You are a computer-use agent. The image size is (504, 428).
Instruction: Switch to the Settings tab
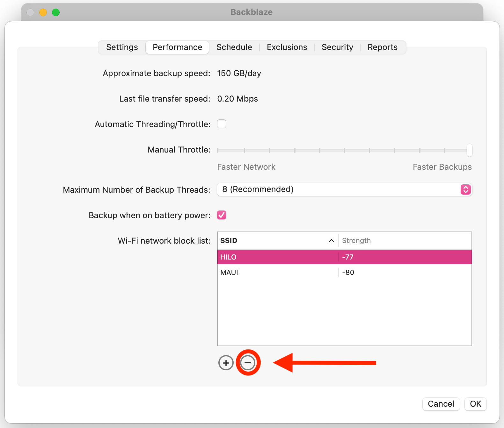point(122,47)
